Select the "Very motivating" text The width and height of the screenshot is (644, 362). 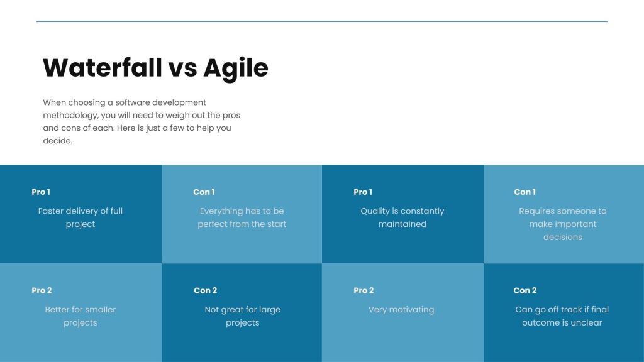tap(401, 309)
